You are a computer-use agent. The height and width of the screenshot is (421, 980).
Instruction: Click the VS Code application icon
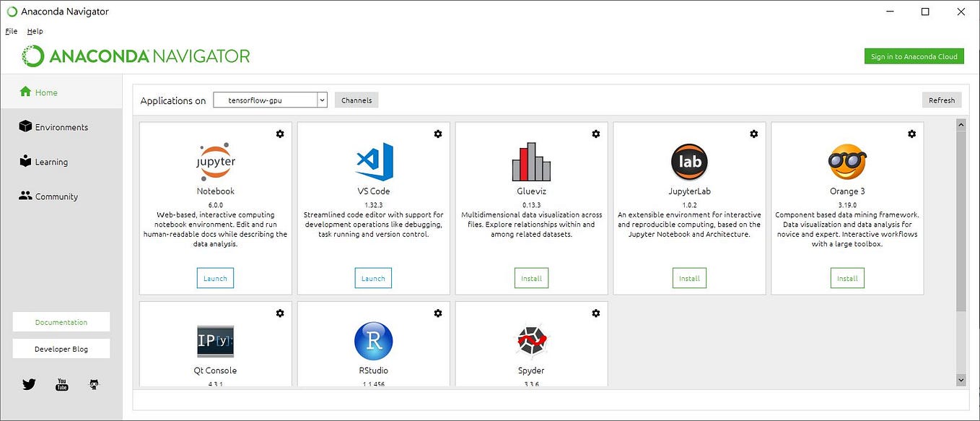coord(373,162)
